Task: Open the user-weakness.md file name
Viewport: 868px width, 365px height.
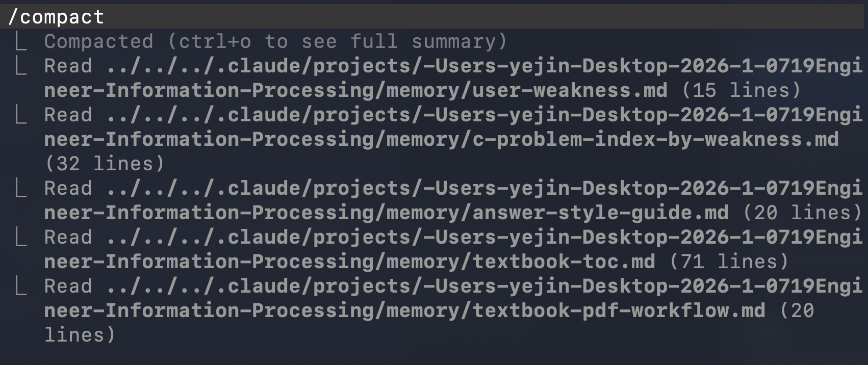Action: click(570, 90)
